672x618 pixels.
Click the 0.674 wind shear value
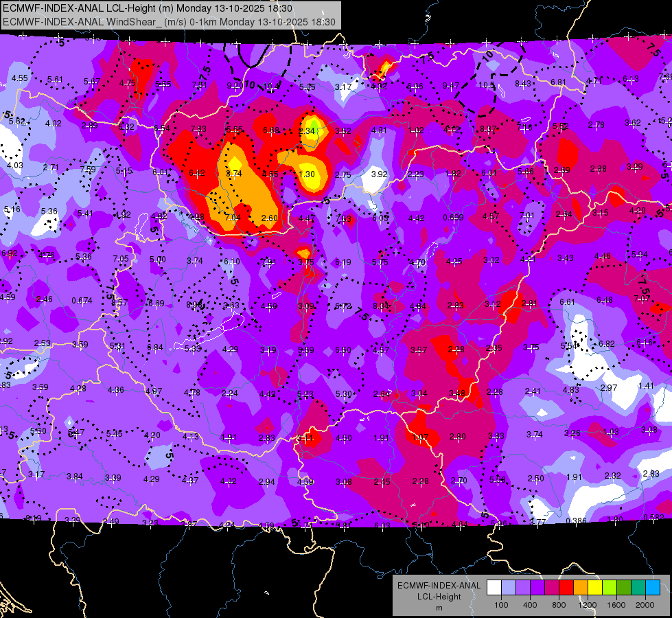click(x=82, y=301)
